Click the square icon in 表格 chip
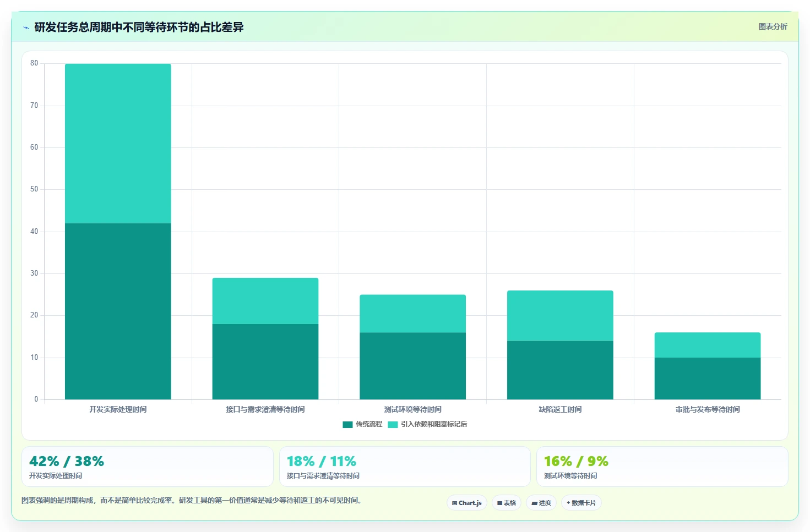This screenshot has height=532, width=810. pyautogui.click(x=499, y=503)
